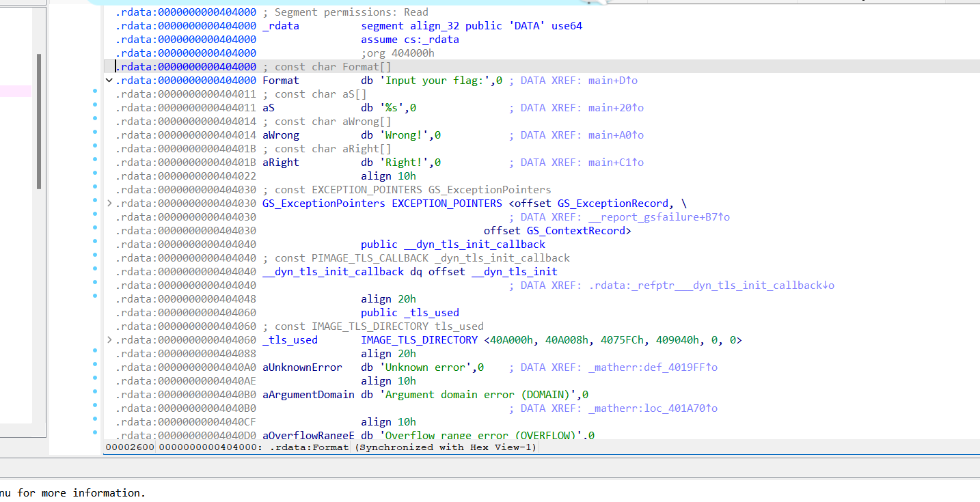980x502 pixels.
Task: Click 'align 10h' at address 4040AE
Action: tap(388, 381)
